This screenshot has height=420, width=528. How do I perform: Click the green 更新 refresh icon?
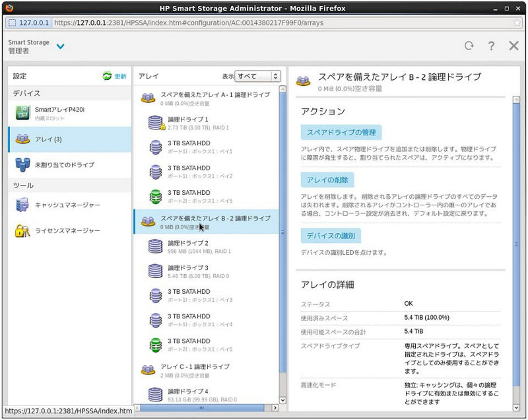[108, 77]
